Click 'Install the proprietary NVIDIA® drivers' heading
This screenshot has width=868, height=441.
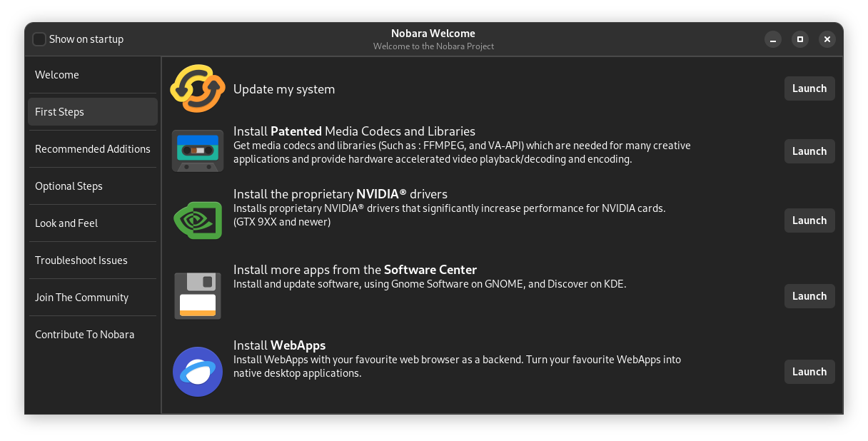tap(340, 194)
